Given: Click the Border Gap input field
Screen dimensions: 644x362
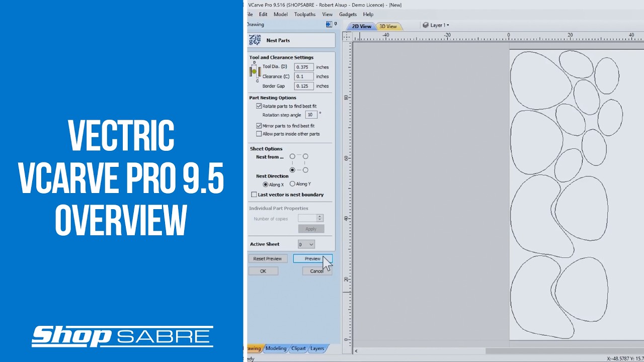Looking at the screenshot, I should click(x=304, y=86).
